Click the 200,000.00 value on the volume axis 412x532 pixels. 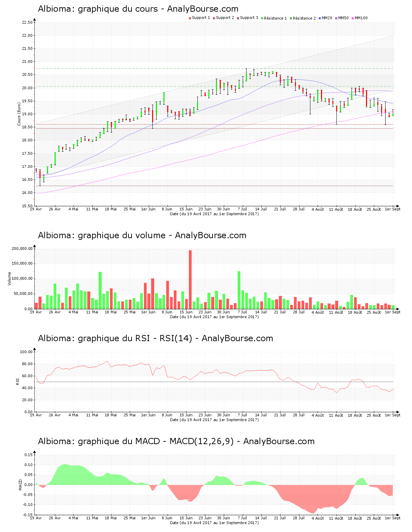[x=22, y=249]
